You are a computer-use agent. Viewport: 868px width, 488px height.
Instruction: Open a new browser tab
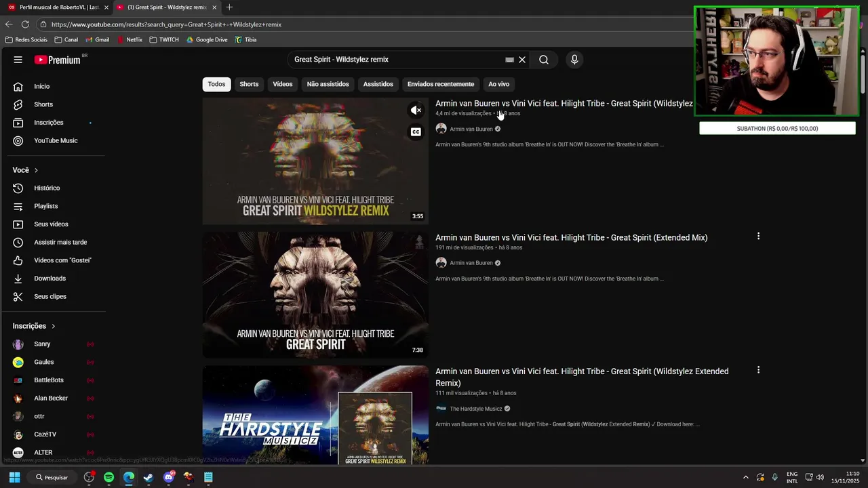coord(229,7)
